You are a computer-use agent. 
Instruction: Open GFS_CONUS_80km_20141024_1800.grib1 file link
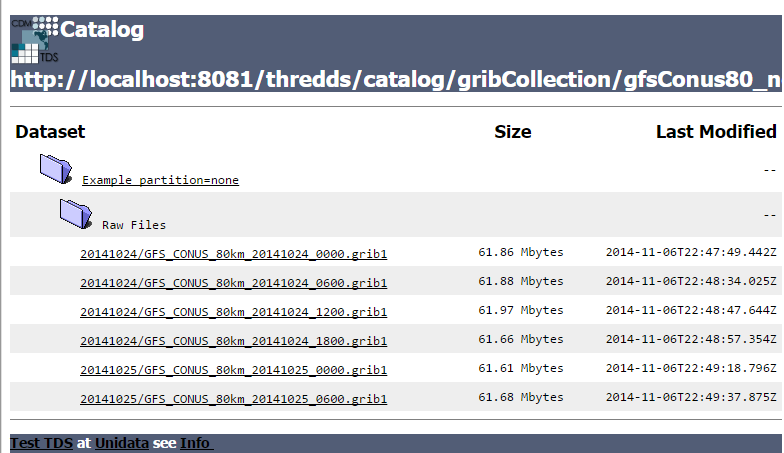point(233,341)
